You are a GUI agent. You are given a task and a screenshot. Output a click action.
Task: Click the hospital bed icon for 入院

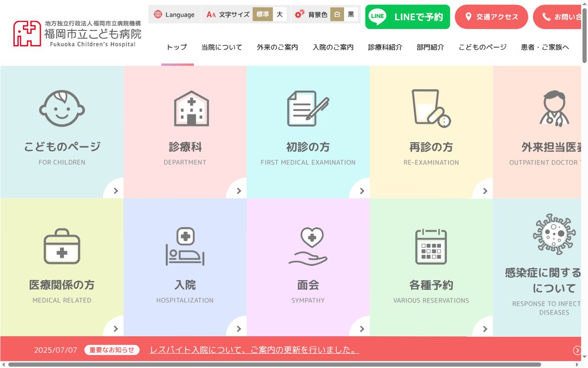point(185,246)
